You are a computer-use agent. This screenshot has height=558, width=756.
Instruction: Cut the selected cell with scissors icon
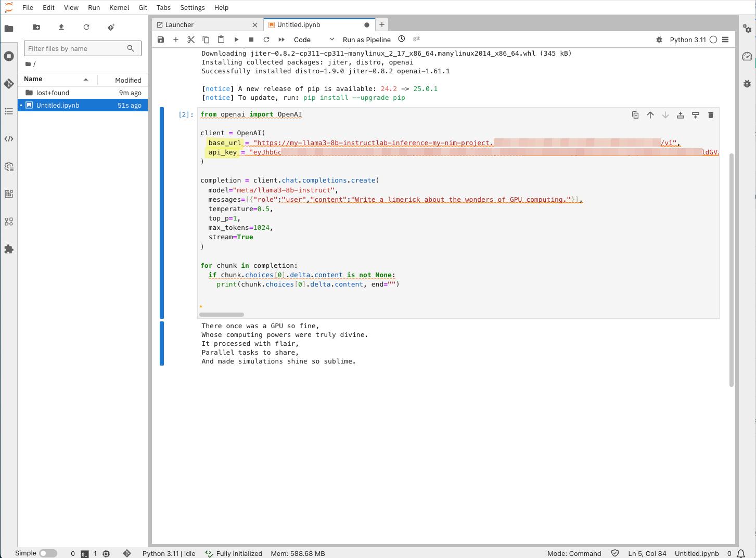[191, 40]
